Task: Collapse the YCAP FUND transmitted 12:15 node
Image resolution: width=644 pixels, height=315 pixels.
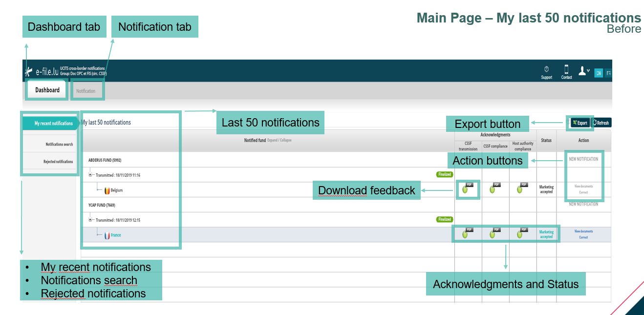Action: coord(90,219)
